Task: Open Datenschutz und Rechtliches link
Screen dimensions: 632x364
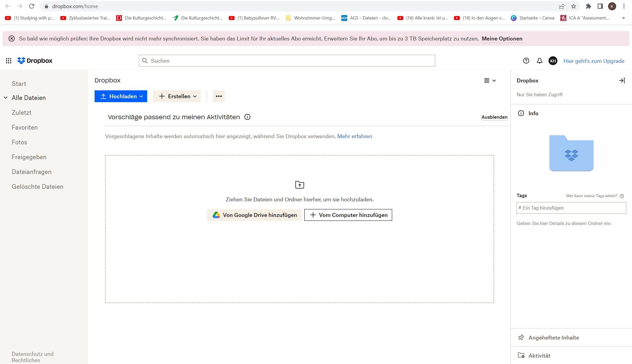Action: (x=33, y=357)
